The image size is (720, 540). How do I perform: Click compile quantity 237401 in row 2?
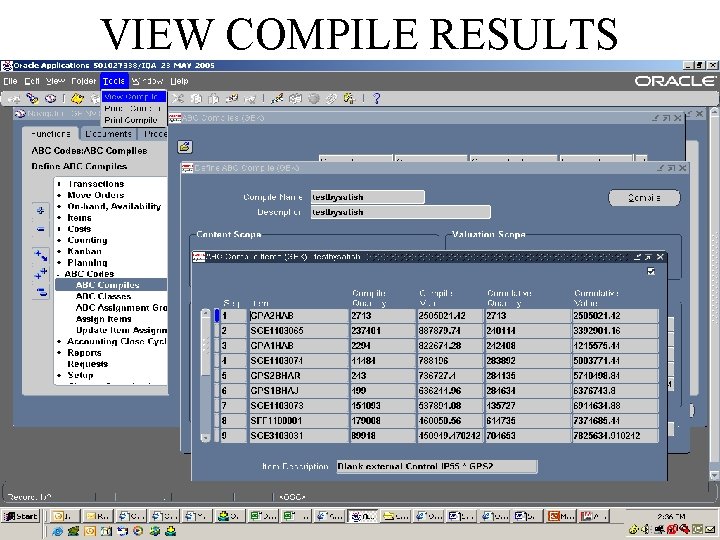point(383,331)
